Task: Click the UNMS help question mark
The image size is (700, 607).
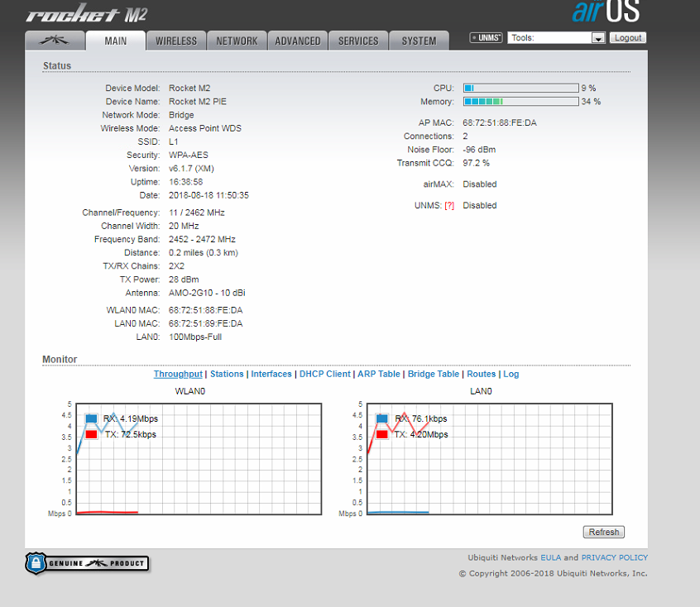Action: coord(449,206)
